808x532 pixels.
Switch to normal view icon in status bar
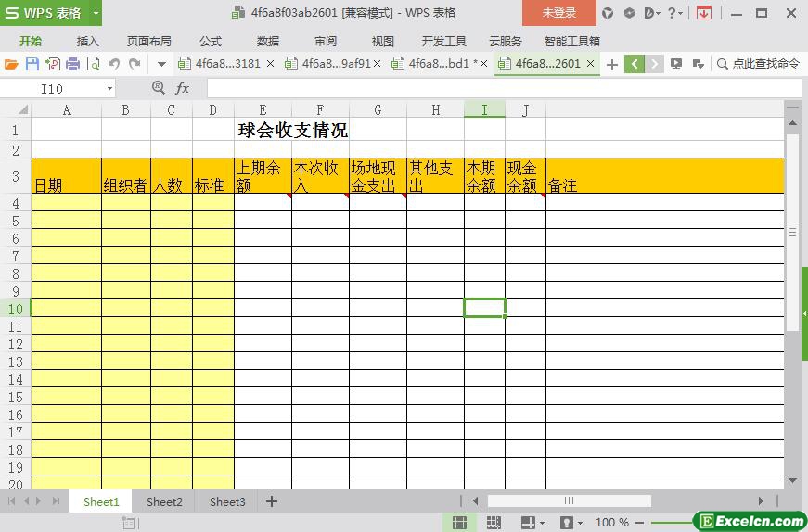[x=459, y=522]
